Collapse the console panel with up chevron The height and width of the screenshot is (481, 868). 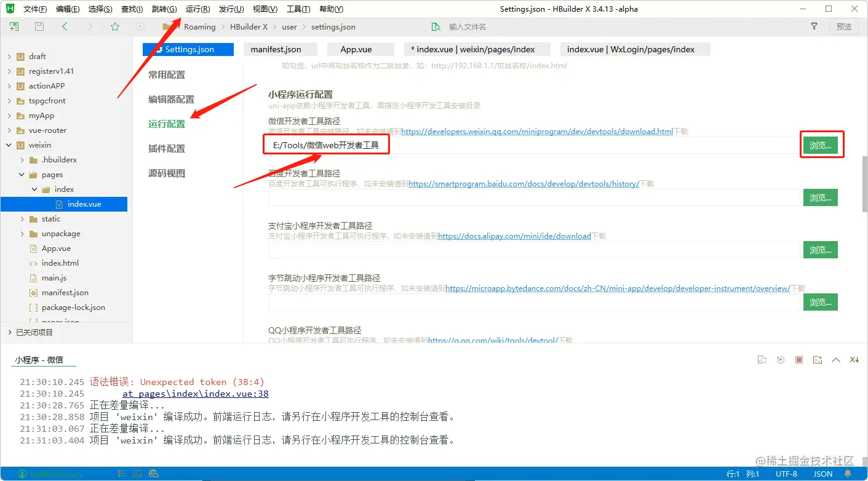[x=836, y=360]
